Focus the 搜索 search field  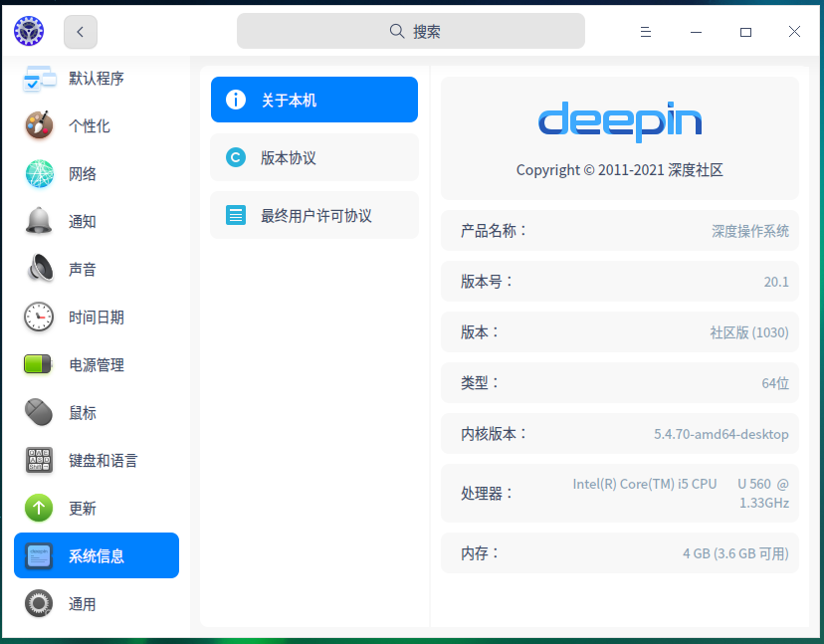click(x=410, y=31)
